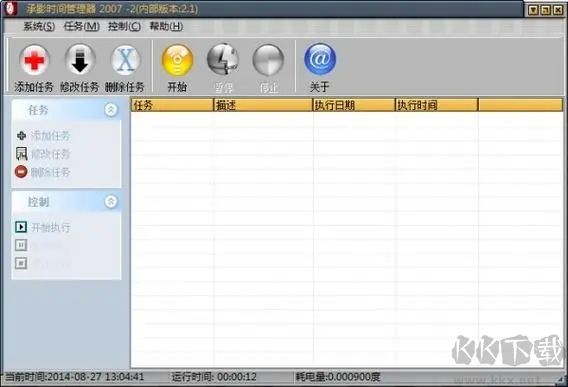Sort by the 描述 column header
The image size is (568, 387).
click(x=263, y=105)
